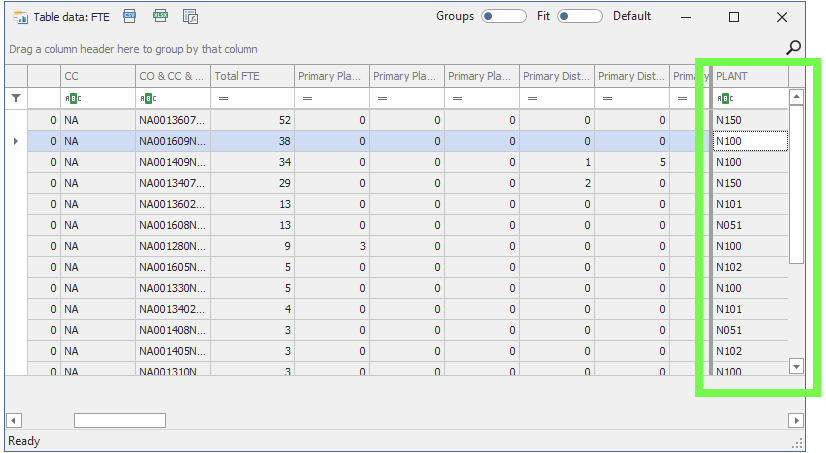Open the formula table icon in toolbar
Image resolution: width=826 pixels, height=453 pixels.
click(x=191, y=16)
